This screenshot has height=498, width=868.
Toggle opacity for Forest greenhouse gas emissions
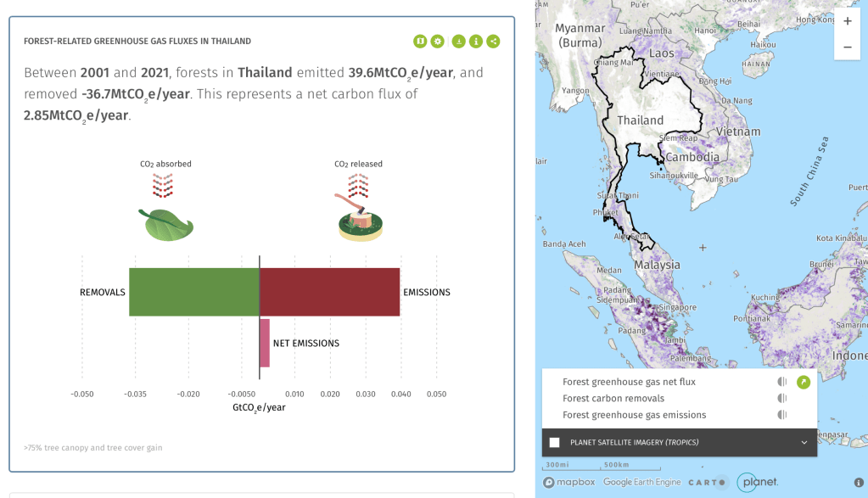pos(782,415)
